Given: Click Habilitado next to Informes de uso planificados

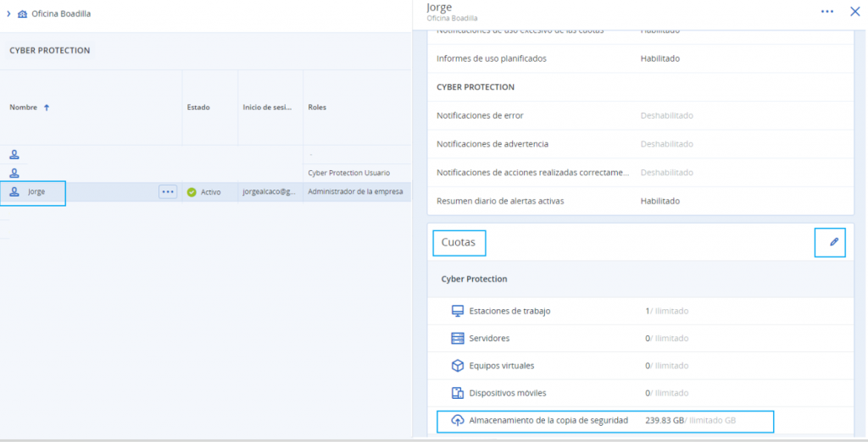Looking at the screenshot, I should (x=659, y=58).
